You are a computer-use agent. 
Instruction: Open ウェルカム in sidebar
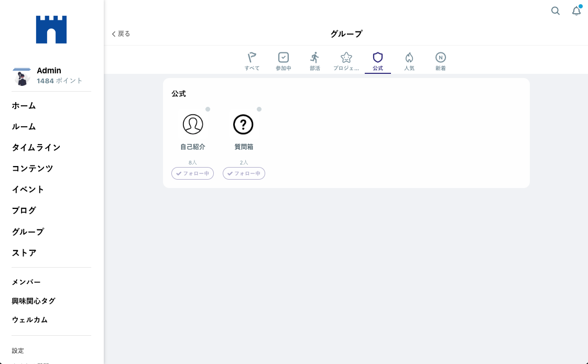tap(30, 320)
